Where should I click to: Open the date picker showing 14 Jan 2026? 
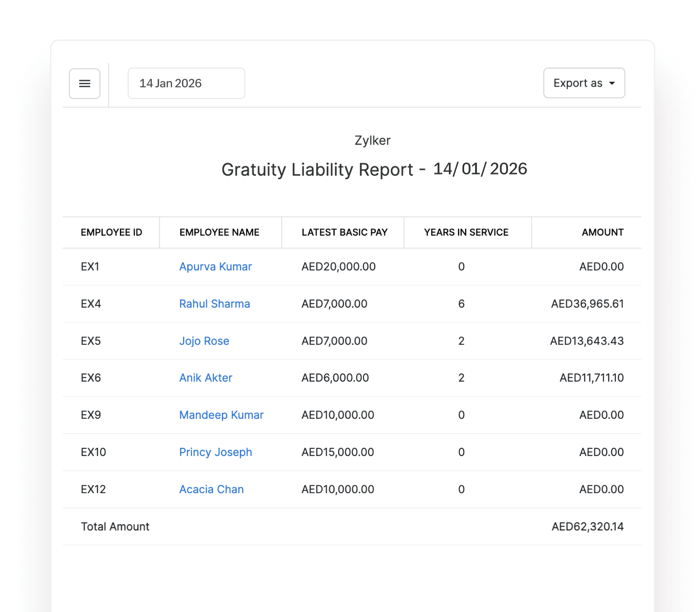[x=186, y=83]
